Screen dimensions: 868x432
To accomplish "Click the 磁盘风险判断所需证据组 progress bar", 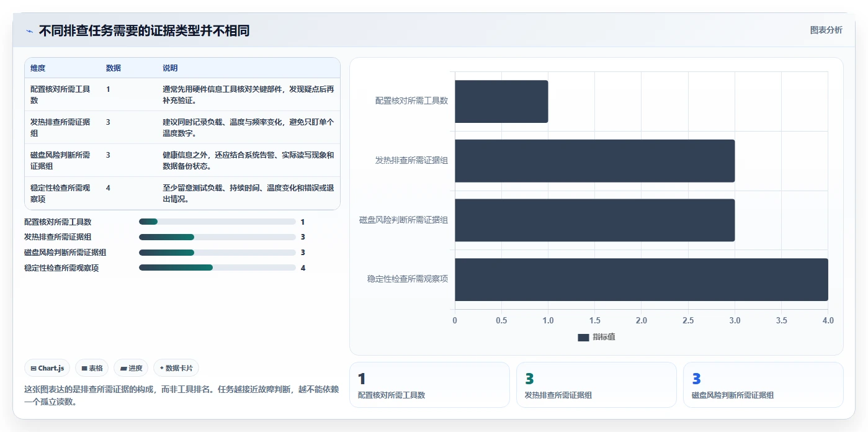I will pyautogui.click(x=217, y=253).
